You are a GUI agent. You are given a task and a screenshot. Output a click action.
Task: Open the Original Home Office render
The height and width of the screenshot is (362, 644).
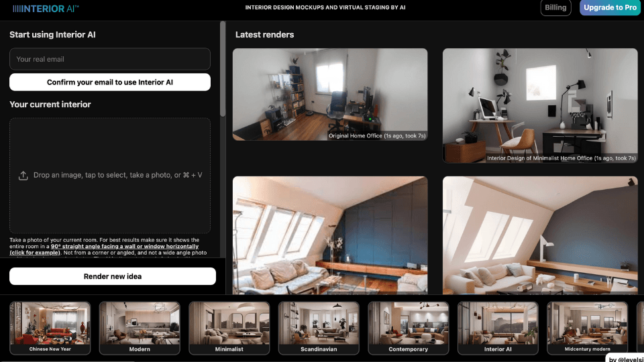point(330,95)
